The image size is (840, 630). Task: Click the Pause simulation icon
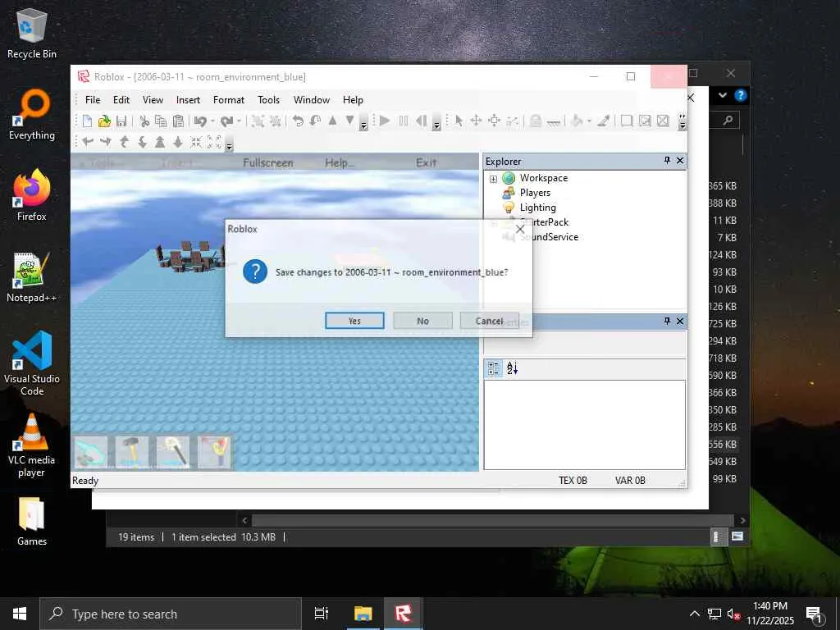404,121
